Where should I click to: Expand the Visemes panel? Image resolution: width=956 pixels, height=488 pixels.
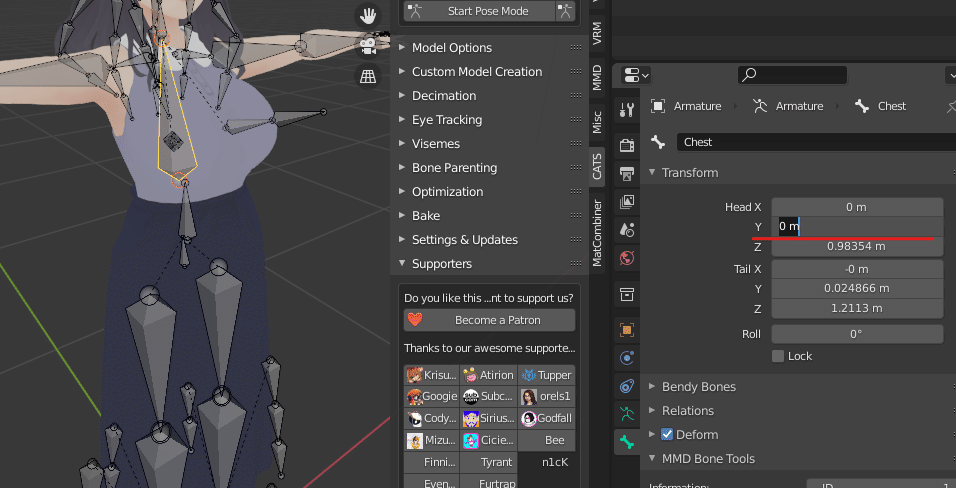pos(402,143)
